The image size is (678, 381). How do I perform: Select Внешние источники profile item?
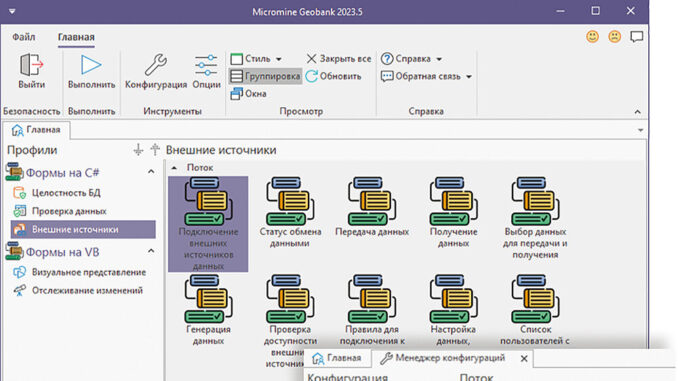click(x=83, y=230)
